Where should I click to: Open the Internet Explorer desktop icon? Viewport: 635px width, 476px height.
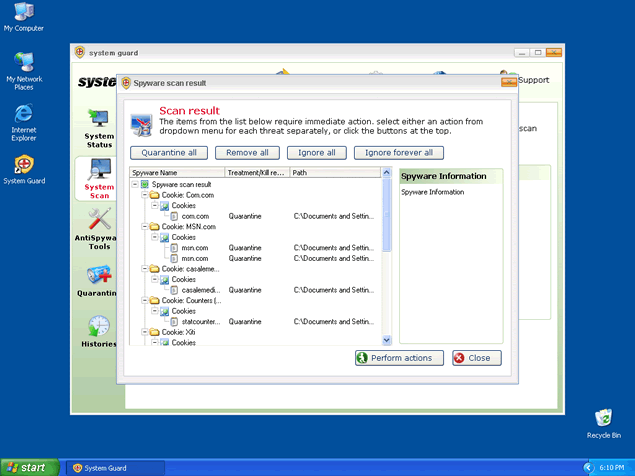(x=23, y=115)
